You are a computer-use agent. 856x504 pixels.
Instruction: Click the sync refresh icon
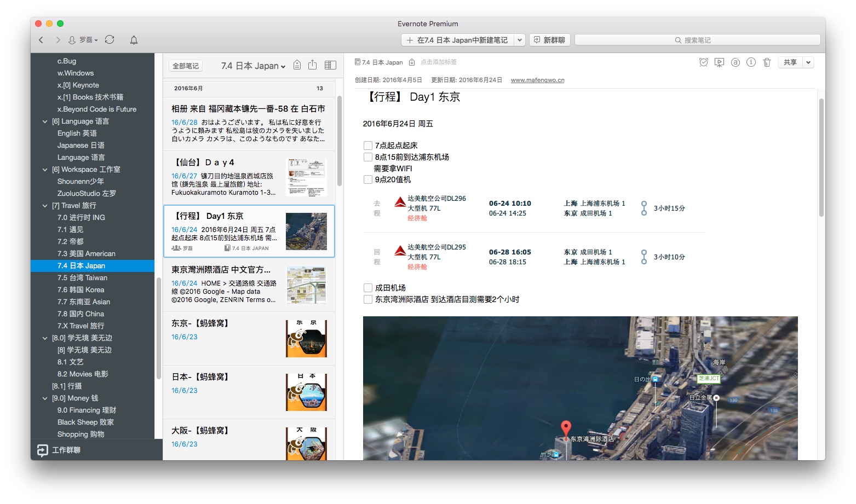(x=110, y=39)
